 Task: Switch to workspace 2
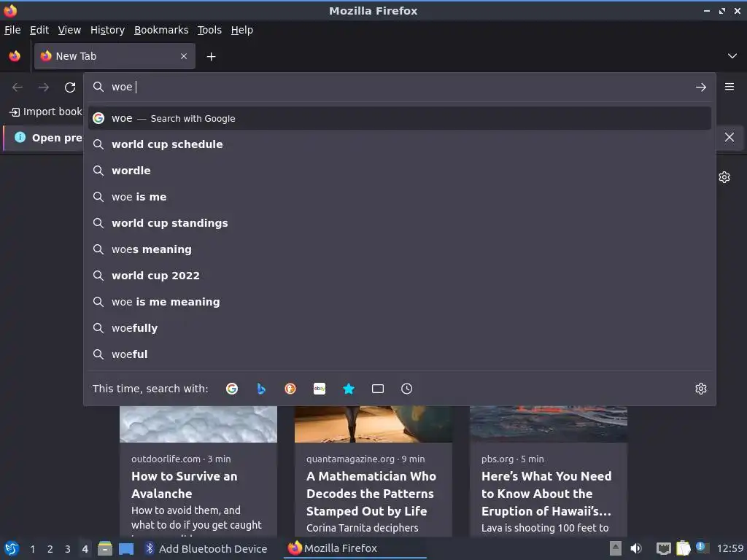pos(50,549)
